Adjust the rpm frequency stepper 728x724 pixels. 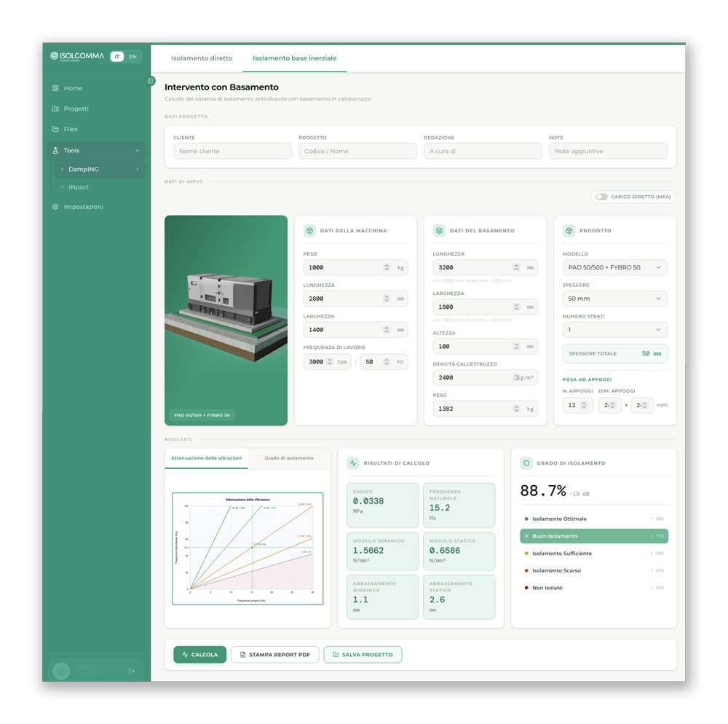point(330,362)
